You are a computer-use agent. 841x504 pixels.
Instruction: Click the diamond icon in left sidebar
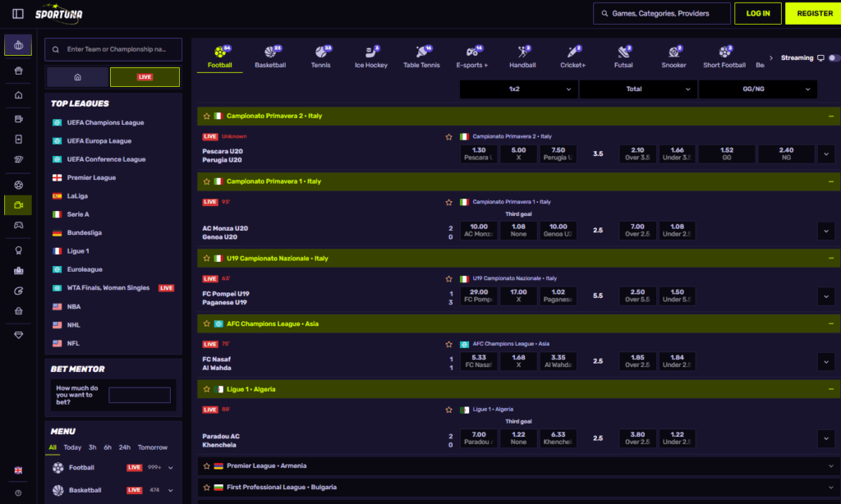tap(18, 336)
